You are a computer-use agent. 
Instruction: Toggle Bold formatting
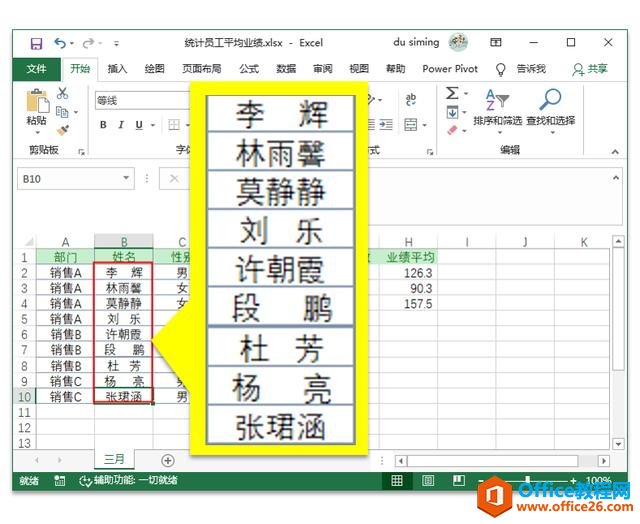[x=103, y=125]
